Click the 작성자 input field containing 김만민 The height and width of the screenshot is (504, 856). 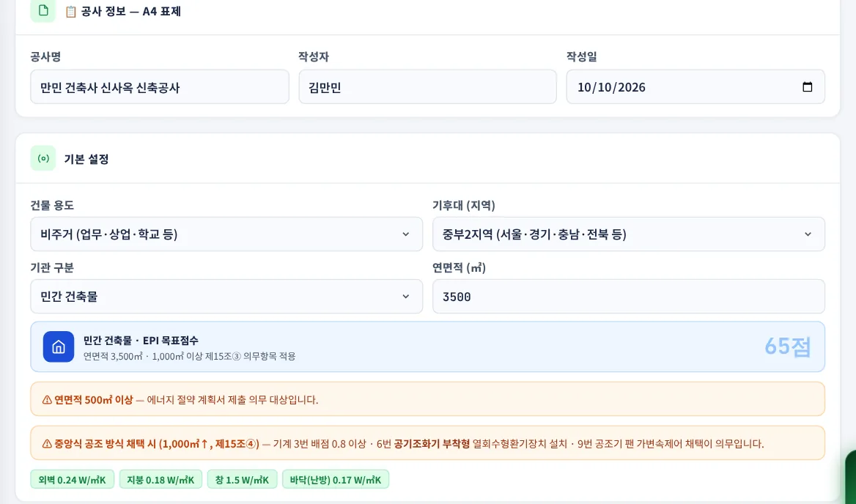[x=427, y=86]
